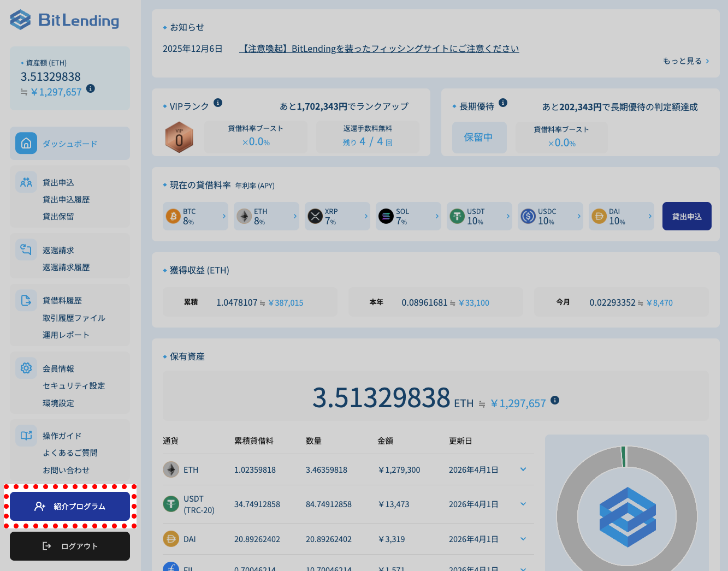Go to ダッシュボード in sidebar
This screenshot has width=728, height=571.
[70, 144]
